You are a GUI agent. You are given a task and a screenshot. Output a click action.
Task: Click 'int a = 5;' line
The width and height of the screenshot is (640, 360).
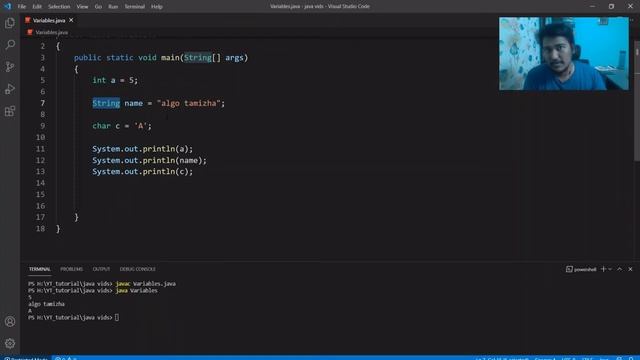[x=115, y=80]
